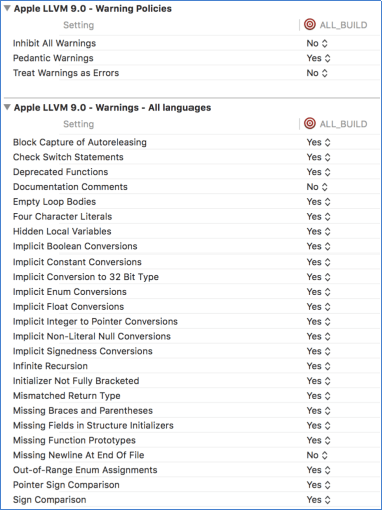
Task: Change Out-of-Range Enum Assignments value
Action: (x=318, y=470)
